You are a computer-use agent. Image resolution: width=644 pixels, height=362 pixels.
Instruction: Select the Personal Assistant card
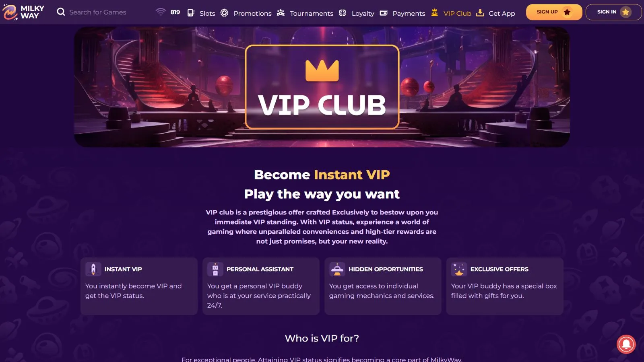261,286
